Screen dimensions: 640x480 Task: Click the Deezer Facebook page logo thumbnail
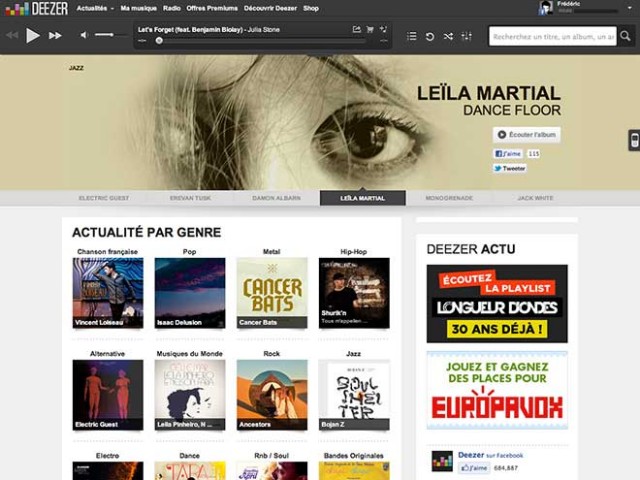click(x=442, y=462)
